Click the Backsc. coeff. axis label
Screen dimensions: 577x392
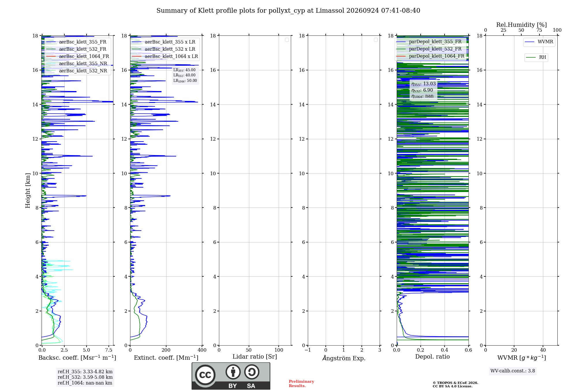click(x=77, y=358)
